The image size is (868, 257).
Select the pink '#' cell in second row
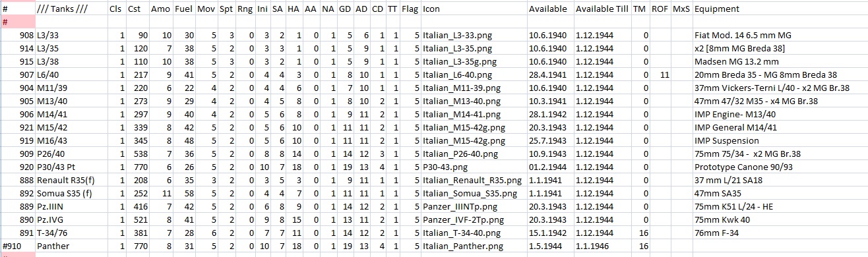coord(17,22)
